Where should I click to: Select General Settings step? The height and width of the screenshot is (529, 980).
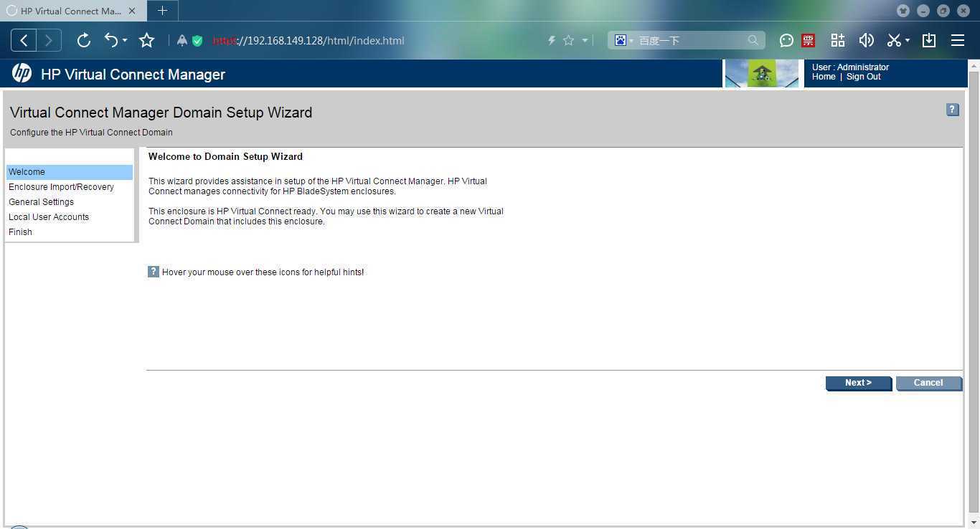click(70, 202)
